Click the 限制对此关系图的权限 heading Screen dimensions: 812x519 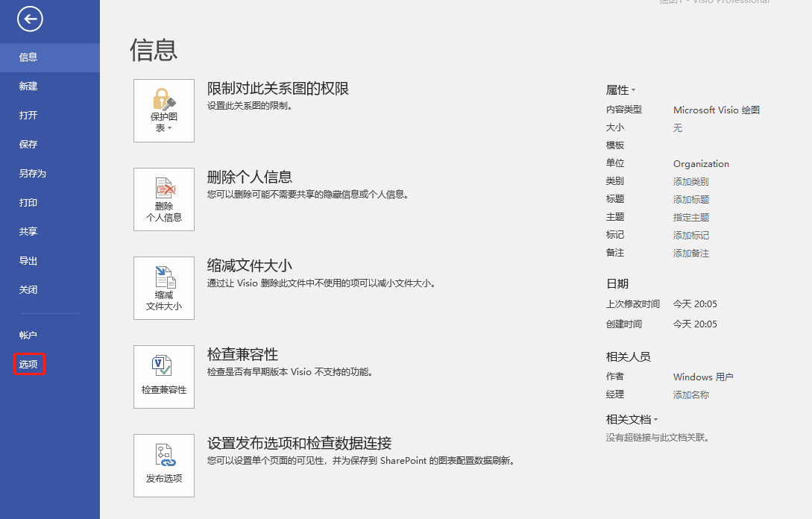click(x=278, y=89)
